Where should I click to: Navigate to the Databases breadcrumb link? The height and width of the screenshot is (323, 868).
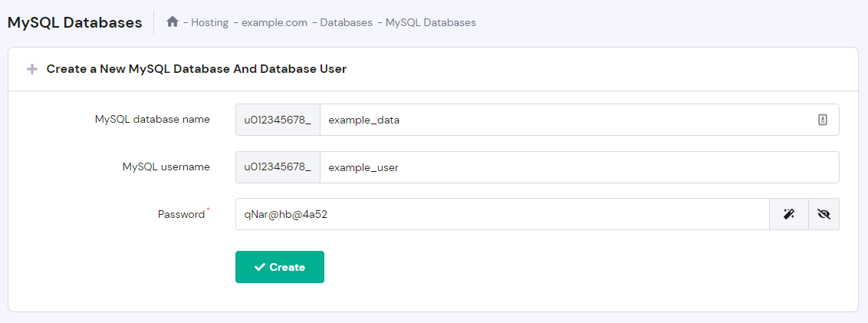tap(346, 22)
